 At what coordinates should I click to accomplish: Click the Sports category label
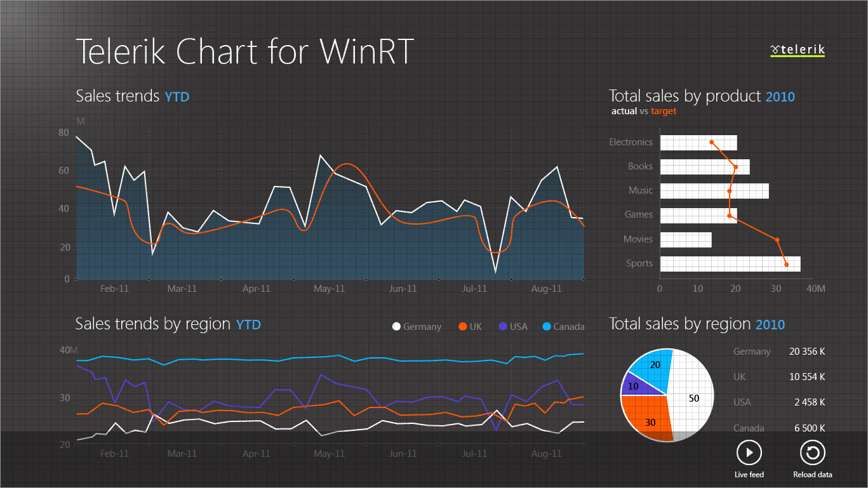tap(639, 263)
